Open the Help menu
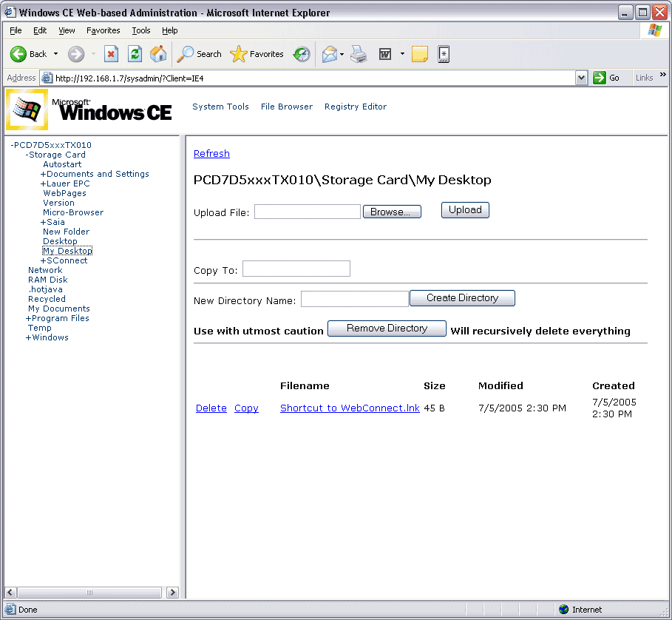Image resolution: width=672 pixels, height=620 pixels. click(170, 30)
